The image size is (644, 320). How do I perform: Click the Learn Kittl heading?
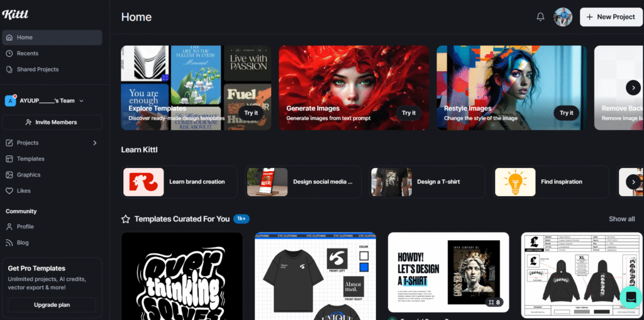click(x=139, y=150)
